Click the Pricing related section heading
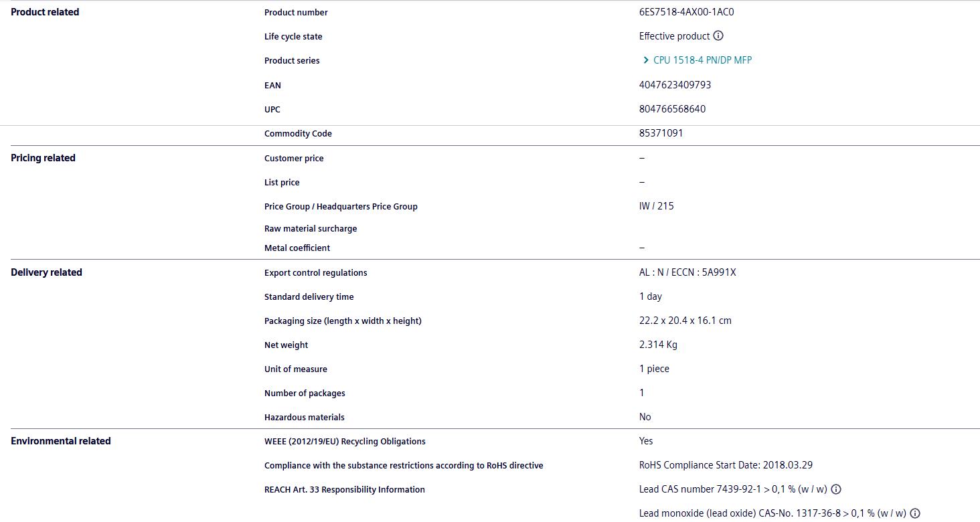This screenshot has height=522, width=980. pos(43,158)
